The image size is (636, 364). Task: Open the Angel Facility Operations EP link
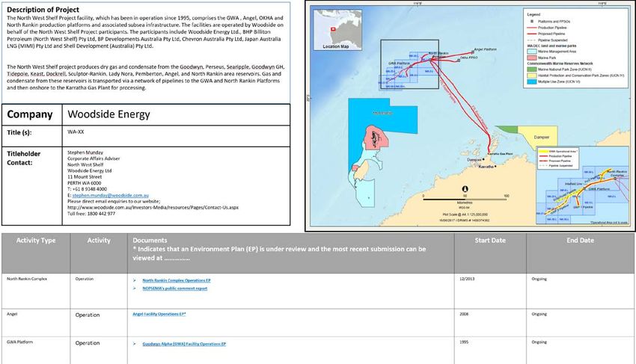click(159, 314)
